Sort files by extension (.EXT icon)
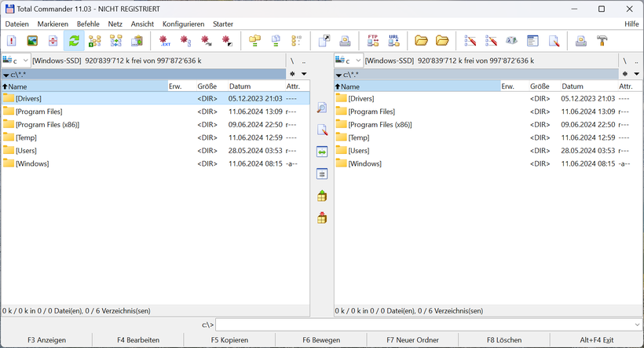This screenshot has height=348, width=644. tap(165, 41)
